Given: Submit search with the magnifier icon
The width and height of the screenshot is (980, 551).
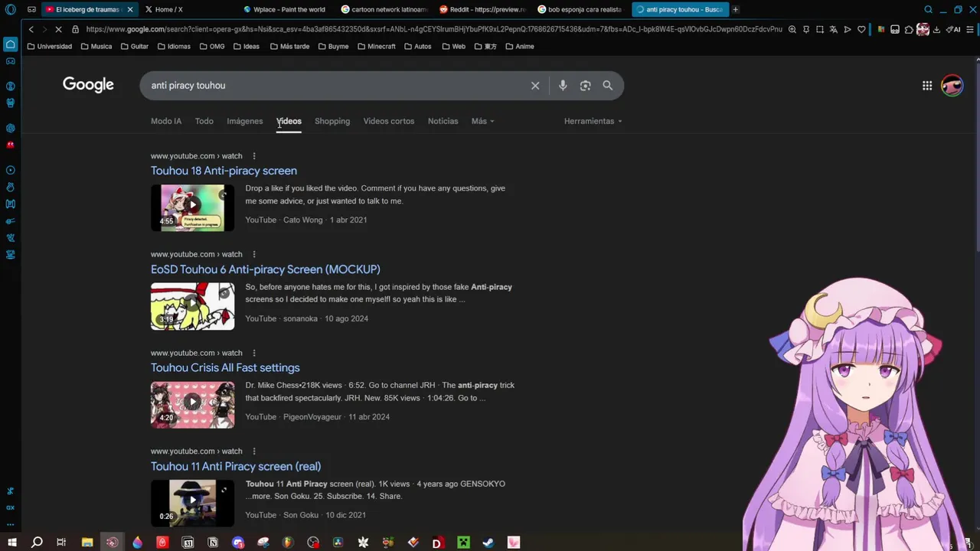Looking at the screenshot, I should (x=608, y=86).
